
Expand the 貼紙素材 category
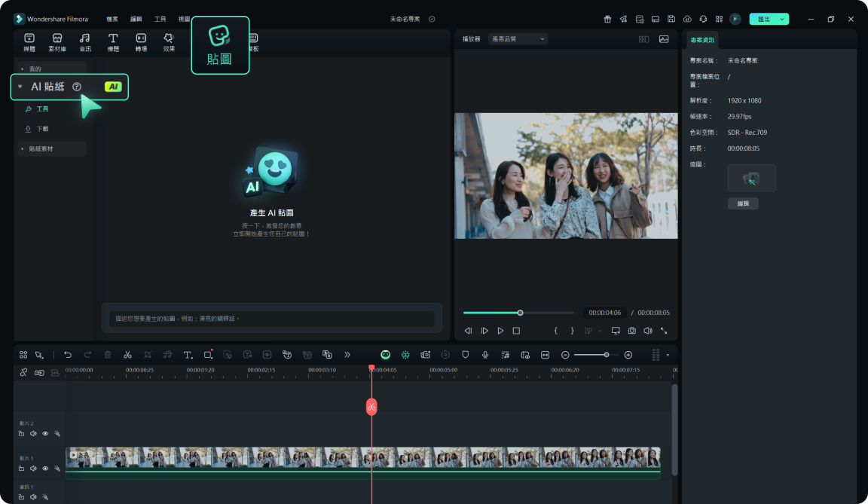click(22, 149)
